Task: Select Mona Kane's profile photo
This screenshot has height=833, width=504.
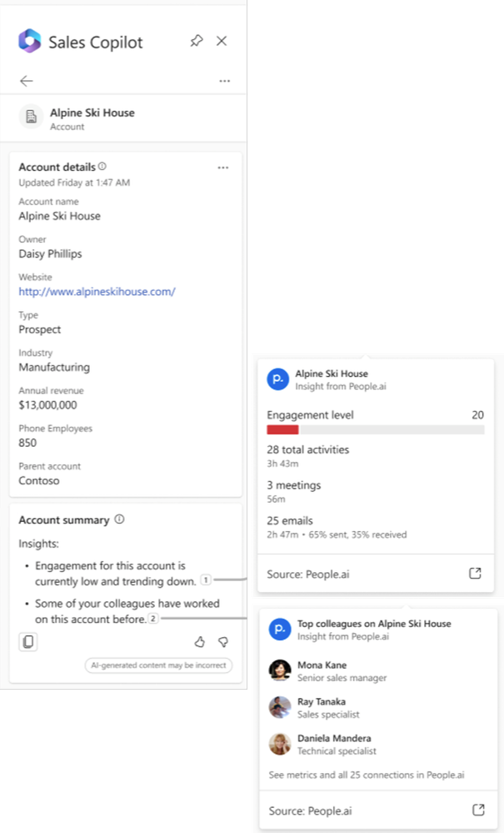Action: pos(280,670)
